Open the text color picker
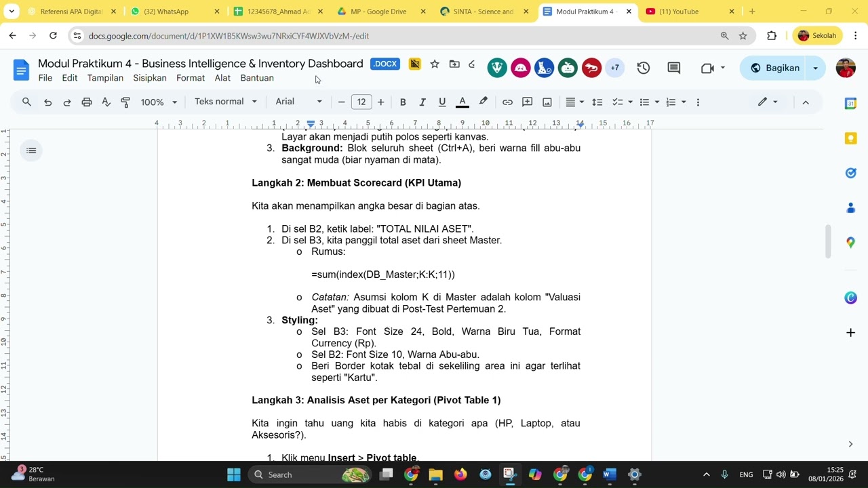The height and width of the screenshot is (488, 868). [x=462, y=102]
